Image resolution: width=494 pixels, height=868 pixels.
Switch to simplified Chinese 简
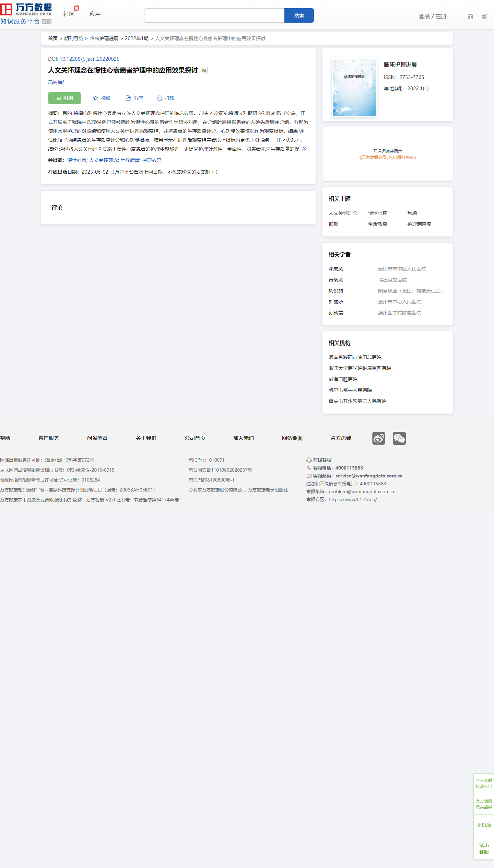pos(470,16)
